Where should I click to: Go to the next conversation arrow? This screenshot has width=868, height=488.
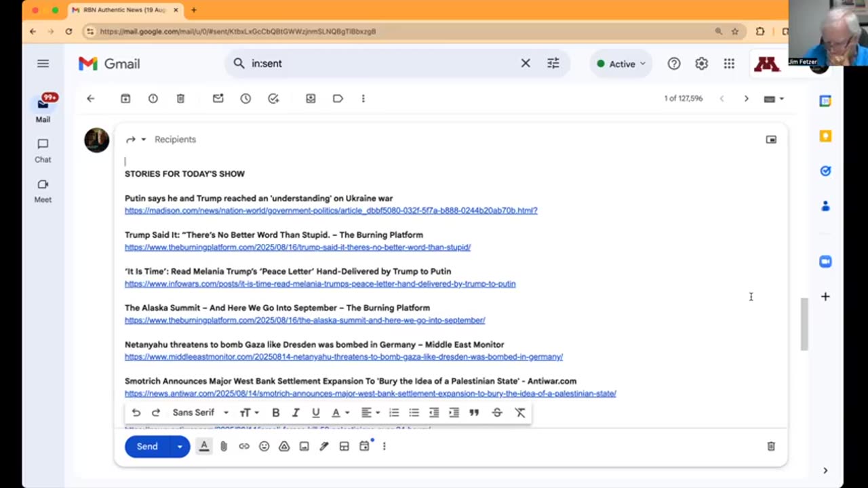click(x=746, y=98)
